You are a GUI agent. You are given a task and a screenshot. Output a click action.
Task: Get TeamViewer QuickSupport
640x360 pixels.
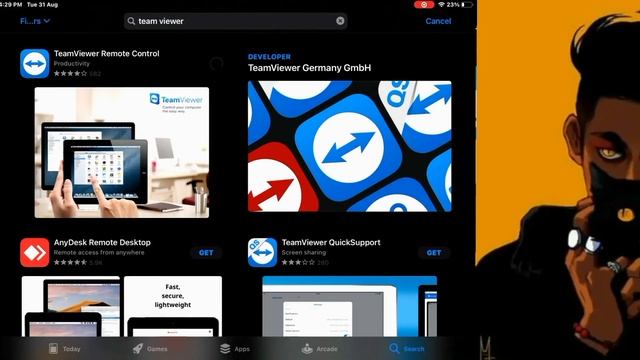(x=434, y=253)
